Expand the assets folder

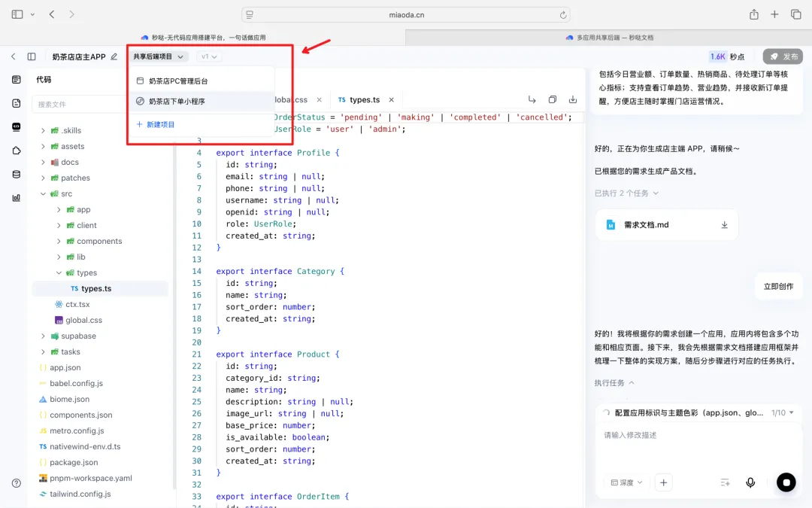(43, 147)
